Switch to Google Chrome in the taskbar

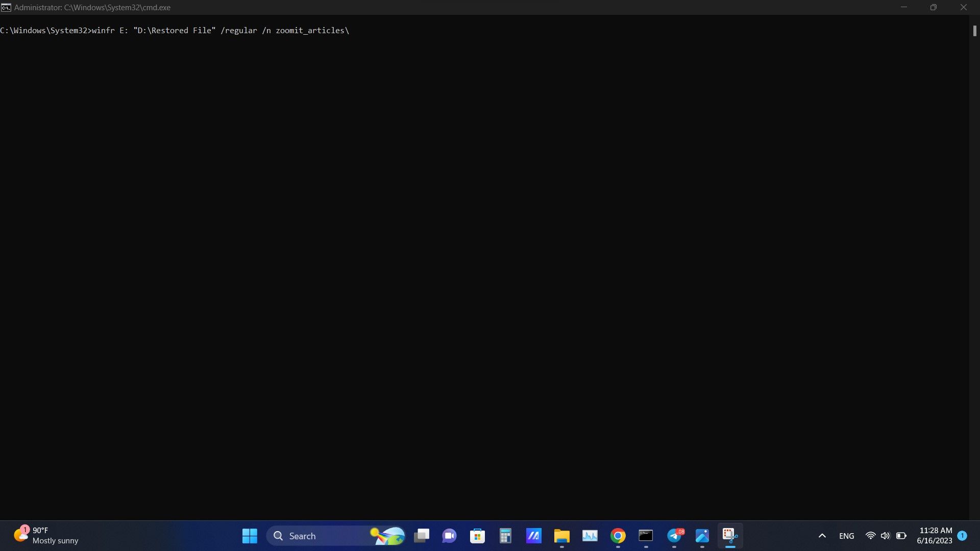point(618,536)
